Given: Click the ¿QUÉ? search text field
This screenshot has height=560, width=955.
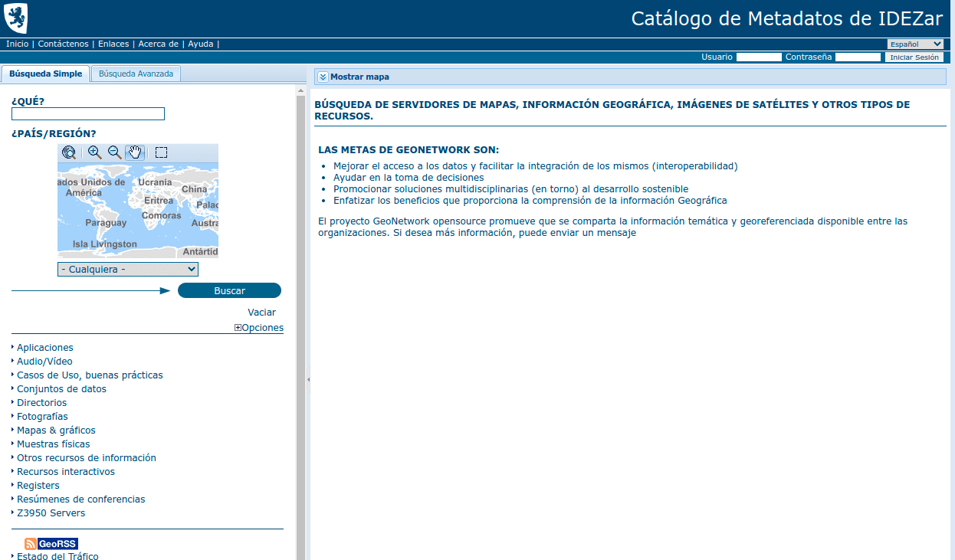Looking at the screenshot, I should pos(88,114).
